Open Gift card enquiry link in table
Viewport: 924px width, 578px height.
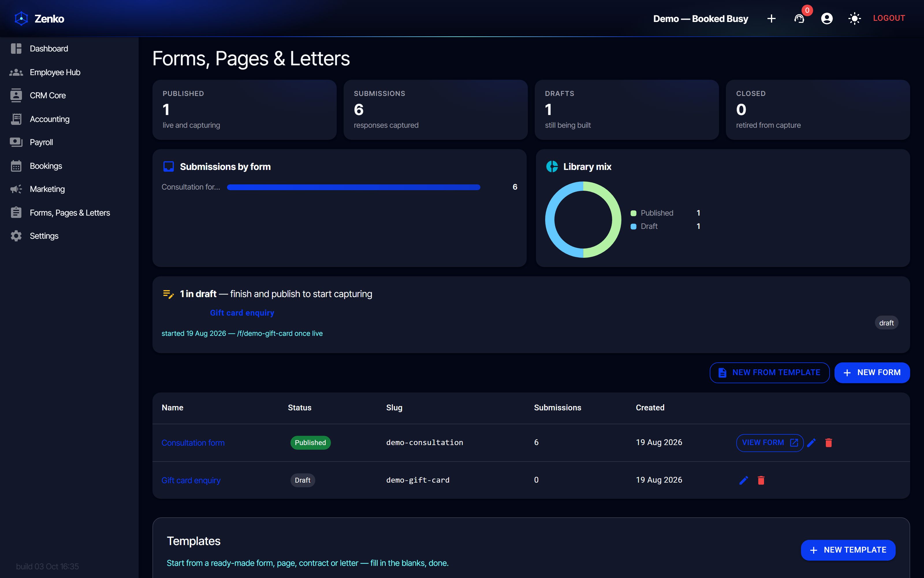coord(191,481)
